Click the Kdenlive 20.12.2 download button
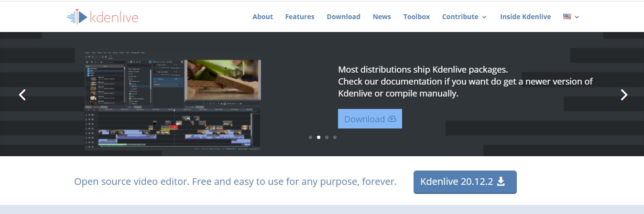Image resolution: width=644 pixels, height=214 pixels. (x=465, y=182)
